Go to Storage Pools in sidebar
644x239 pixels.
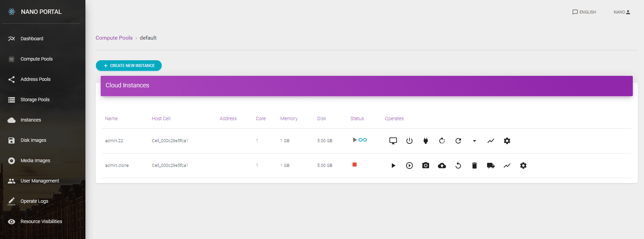35,100
